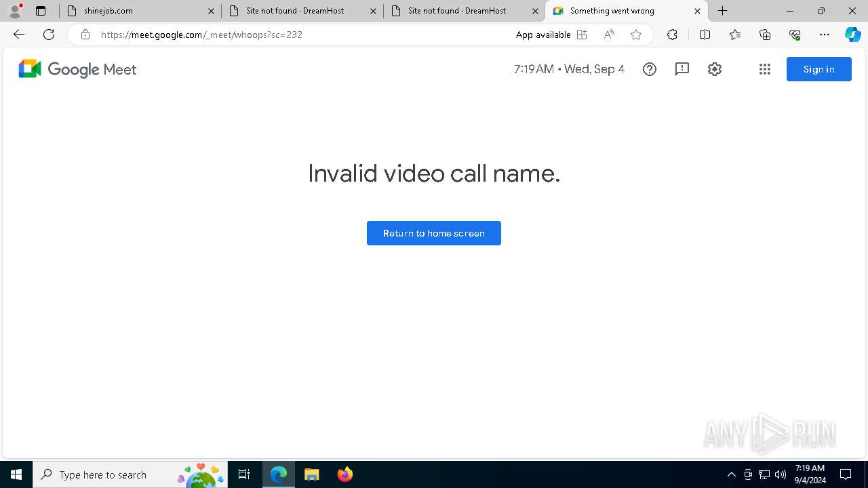Close the shinejob.com tab
This screenshot has width=868, height=488.
click(211, 11)
